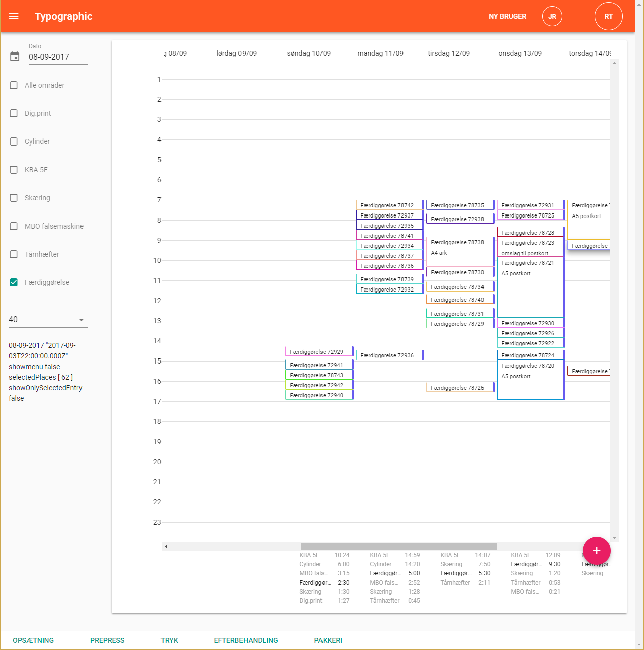Click the onsdag 13/09 column header
The image size is (644, 650).
click(x=520, y=53)
